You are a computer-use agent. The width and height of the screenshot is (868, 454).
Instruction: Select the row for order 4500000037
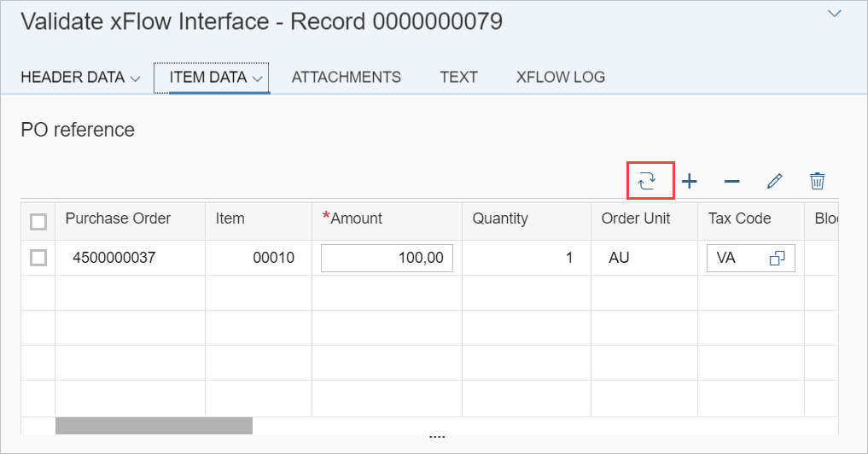[x=38, y=258]
